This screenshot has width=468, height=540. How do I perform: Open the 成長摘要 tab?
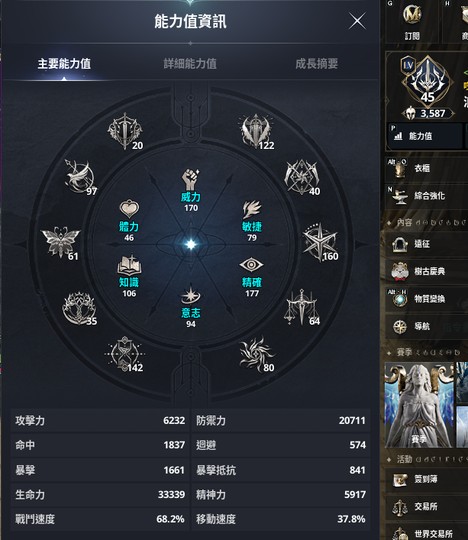click(x=316, y=64)
